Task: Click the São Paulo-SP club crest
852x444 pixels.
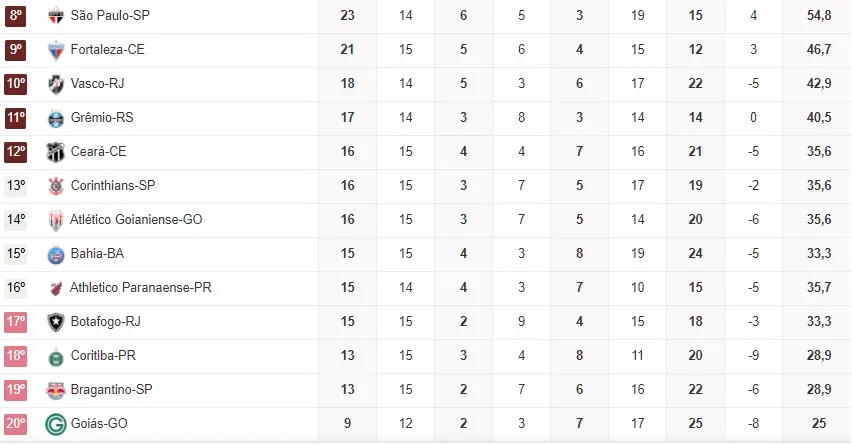Action: coord(56,16)
